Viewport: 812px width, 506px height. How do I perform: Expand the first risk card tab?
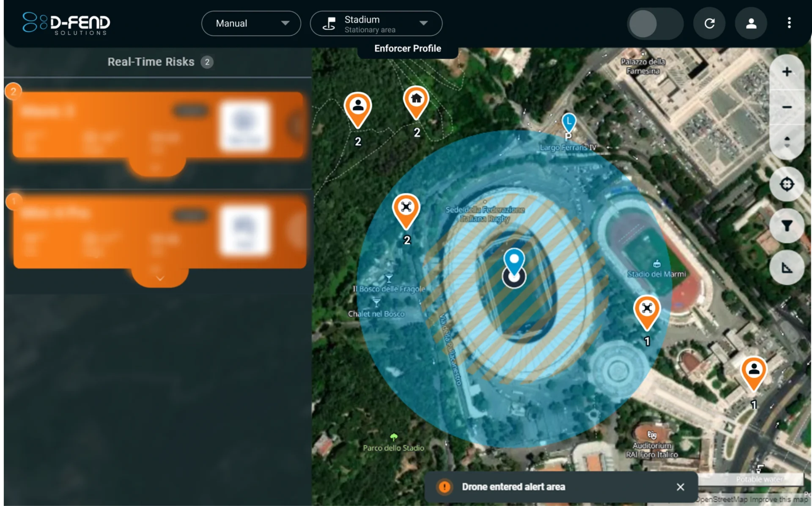pos(156,167)
